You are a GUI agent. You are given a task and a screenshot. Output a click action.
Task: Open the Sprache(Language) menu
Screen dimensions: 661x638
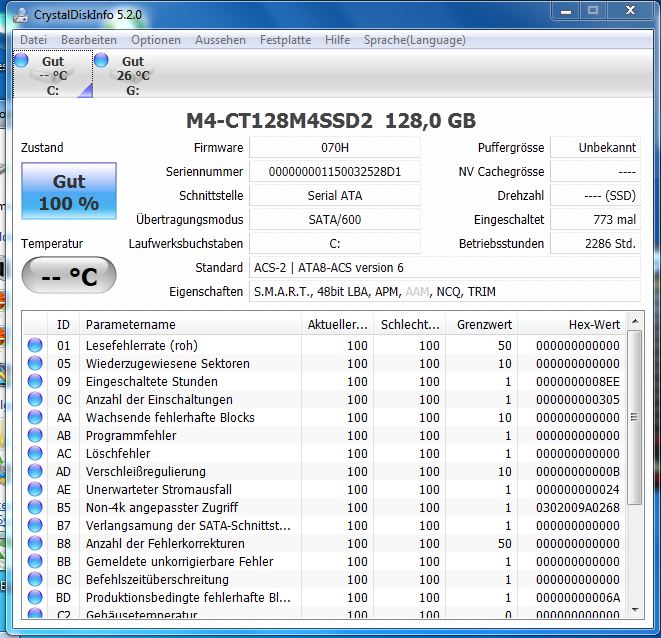(x=414, y=40)
